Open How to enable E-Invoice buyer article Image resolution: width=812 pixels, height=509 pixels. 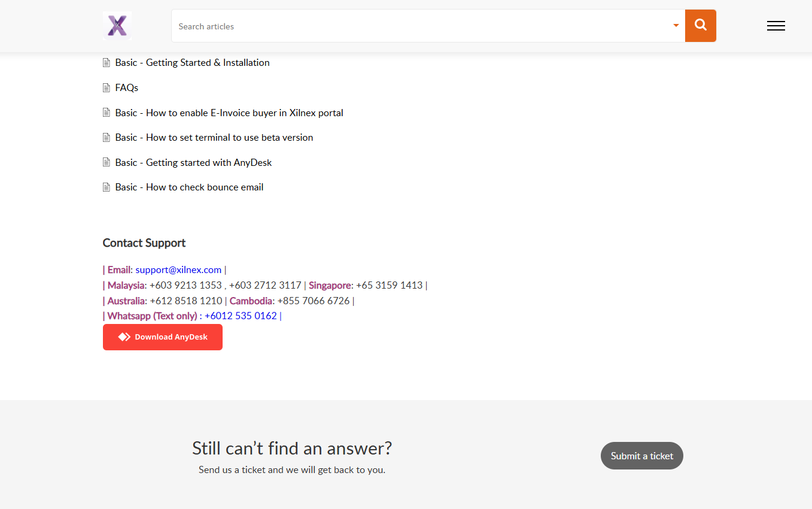pyautogui.click(x=229, y=113)
